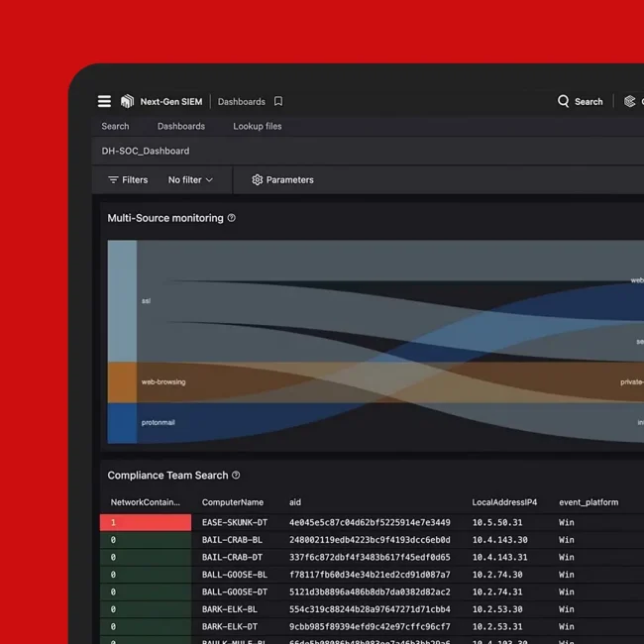Viewport: 644px width, 644px height.
Task: Sort by the ComputerName column header
Action: pos(233,502)
